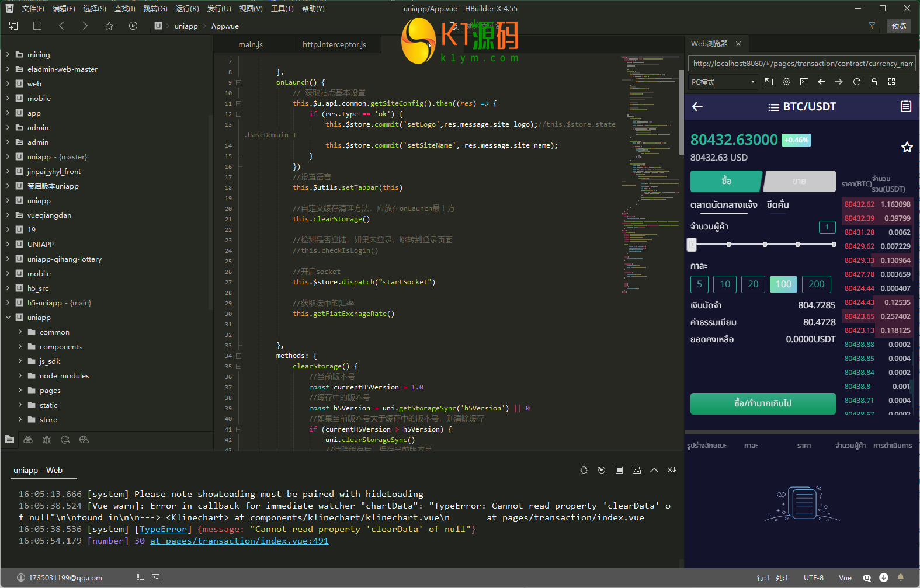Viewport: 920px width, 588px height.
Task: Click the refresh icon in Web browser toolbar
Action: 856,82
